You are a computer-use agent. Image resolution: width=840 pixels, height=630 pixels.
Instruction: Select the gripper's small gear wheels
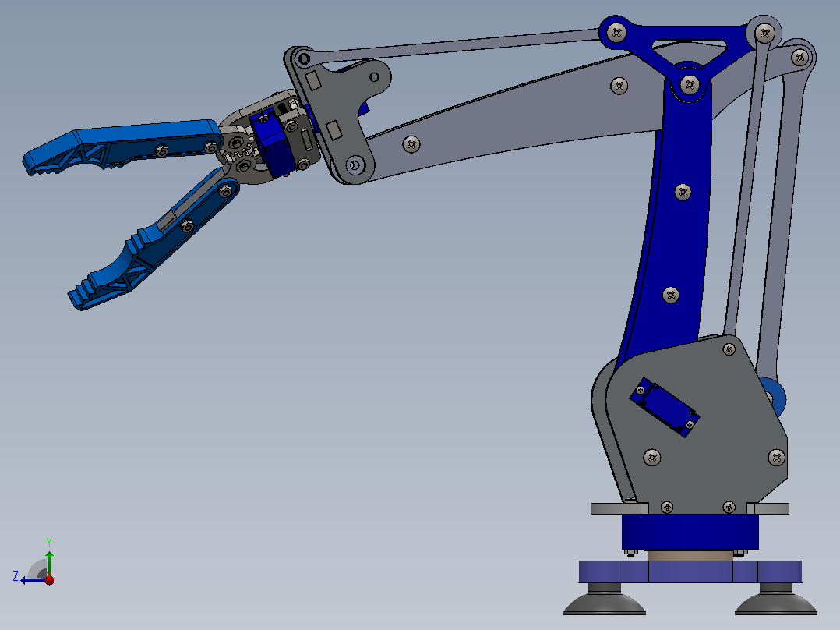238,153
